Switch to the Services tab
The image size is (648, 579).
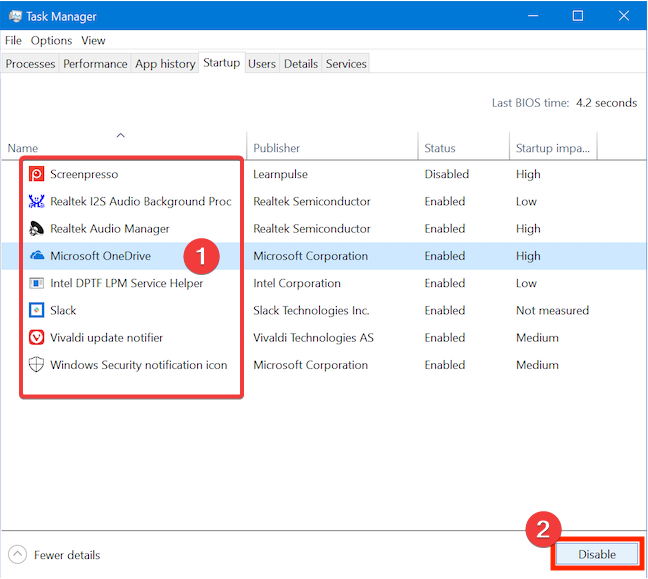346,64
